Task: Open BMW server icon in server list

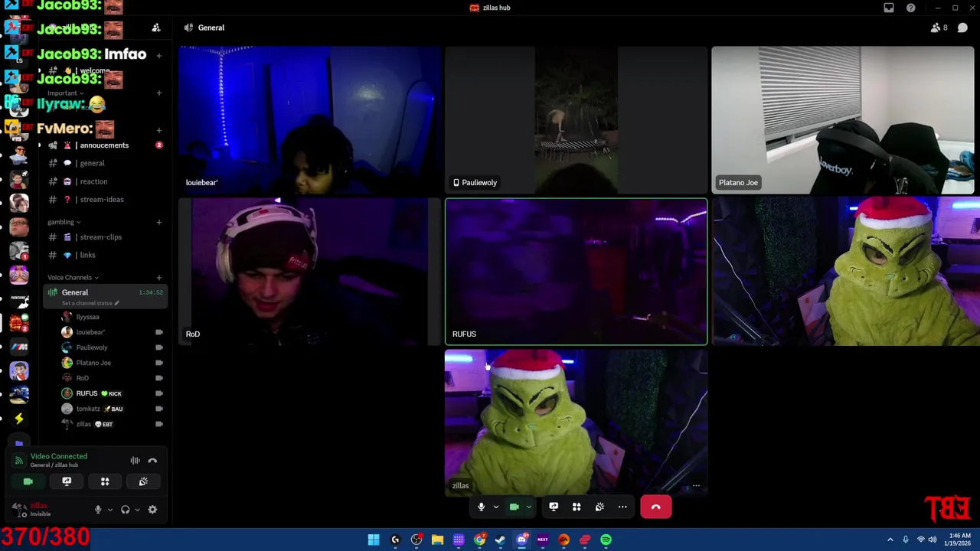Action: (19, 347)
